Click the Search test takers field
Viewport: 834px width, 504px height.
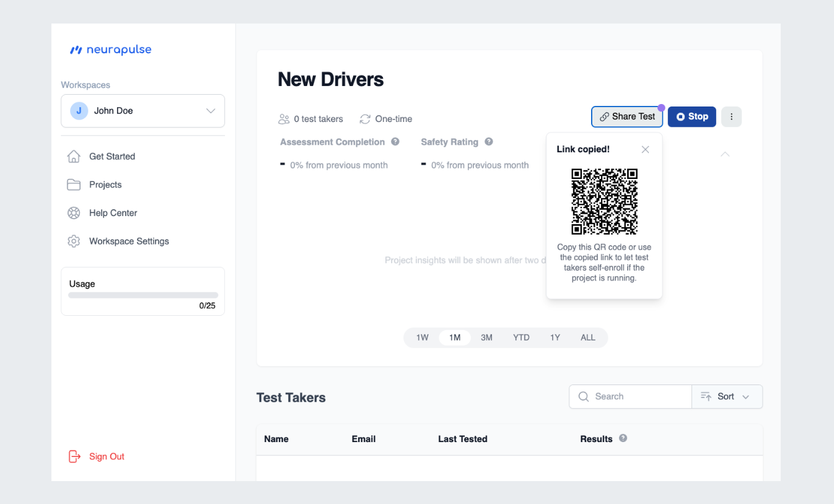[630, 396]
